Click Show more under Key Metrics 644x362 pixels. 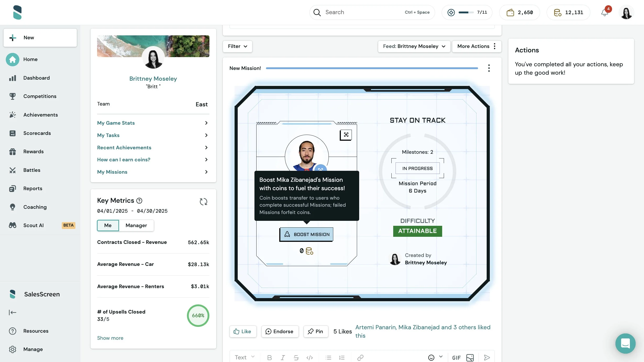tap(110, 338)
